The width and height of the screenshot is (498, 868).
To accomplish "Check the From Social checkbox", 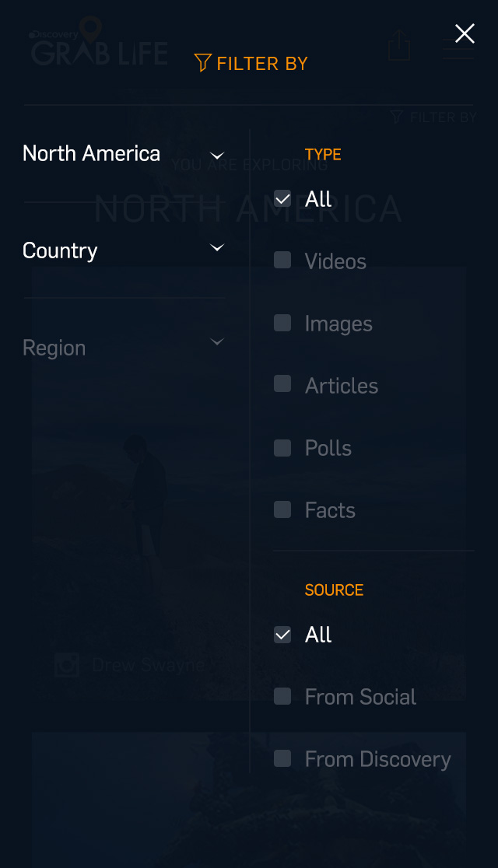I will [282, 696].
